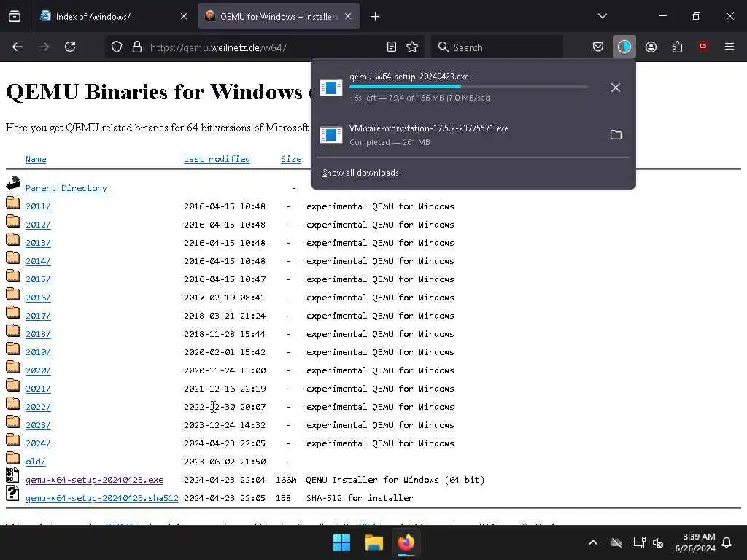This screenshot has height=560, width=747.
Task: Select the QEMU for Windows – Installers tab
Action: (279, 17)
